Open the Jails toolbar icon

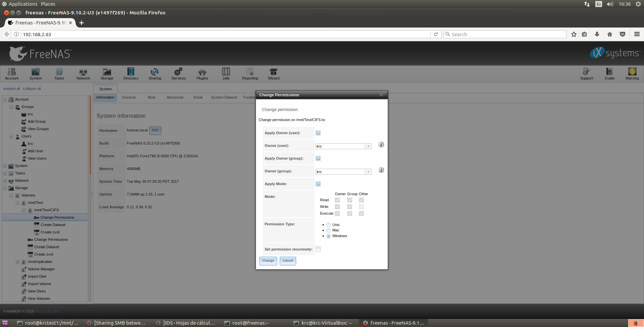pyautogui.click(x=226, y=74)
